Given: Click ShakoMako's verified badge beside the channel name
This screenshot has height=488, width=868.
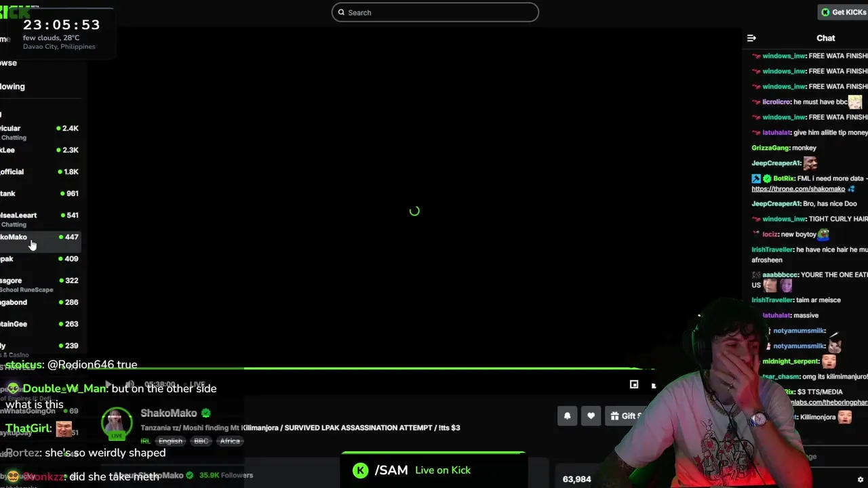Looking at the screenshot, I should [205, 413].
